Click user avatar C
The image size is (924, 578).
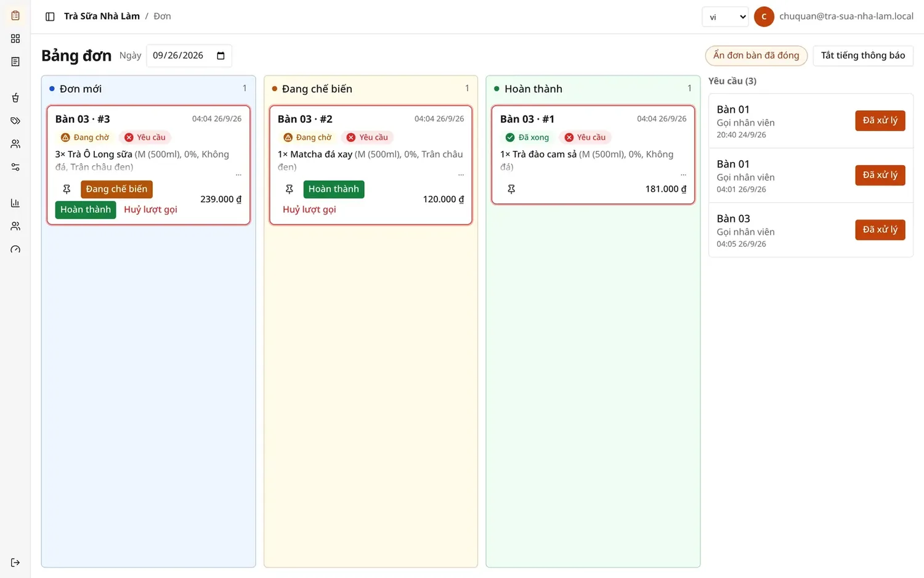764,17
